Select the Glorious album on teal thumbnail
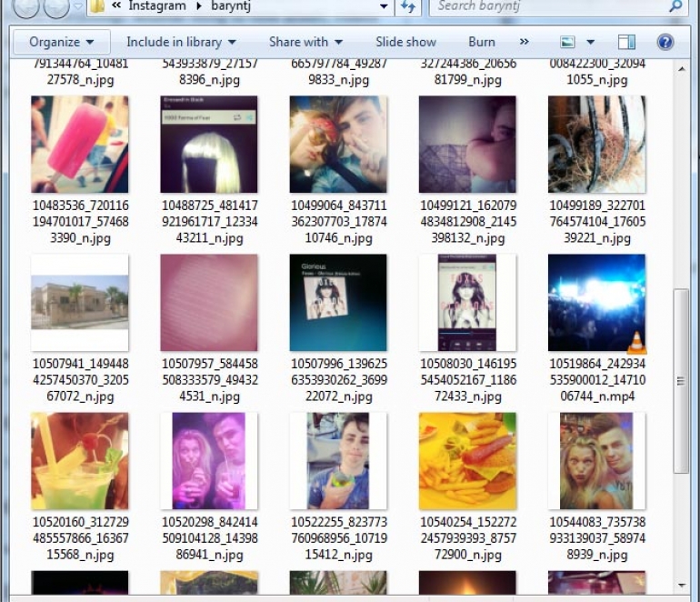This screenshot has width=700, height=602. tap(338, 302)
